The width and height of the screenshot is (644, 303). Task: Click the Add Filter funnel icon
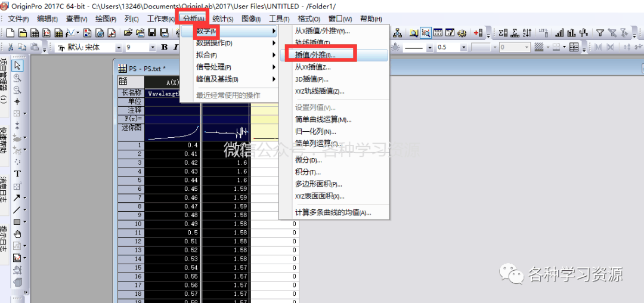tap(600, 33)
